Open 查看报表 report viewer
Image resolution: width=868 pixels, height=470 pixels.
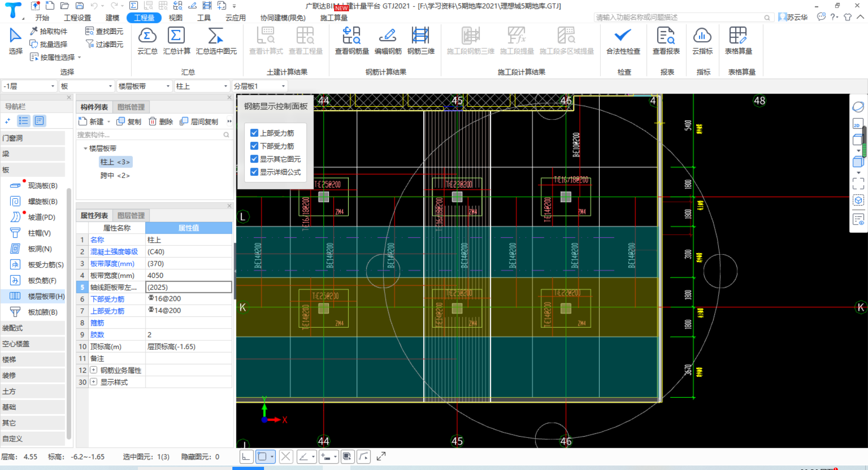point(666,40)
